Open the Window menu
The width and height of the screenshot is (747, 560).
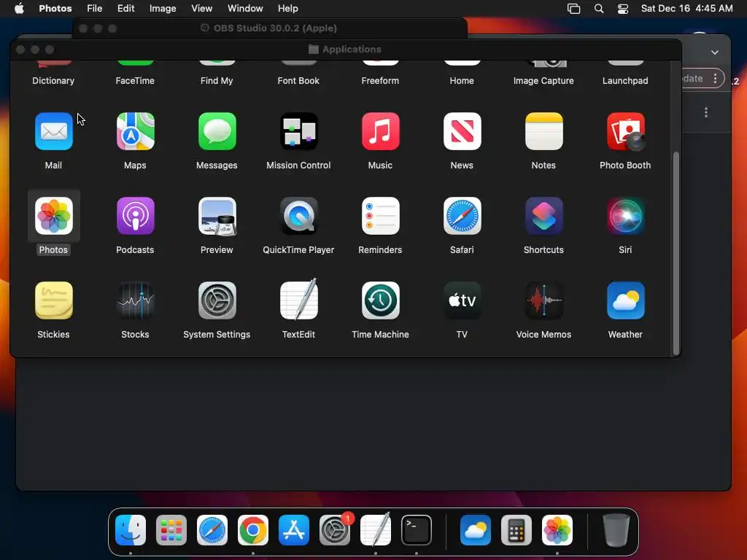pyautogui.click(x=245, y=9)
